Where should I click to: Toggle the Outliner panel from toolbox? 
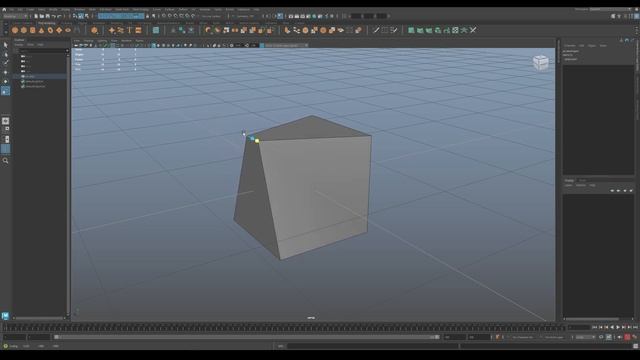pyautogui.click(x=5, y=149)
